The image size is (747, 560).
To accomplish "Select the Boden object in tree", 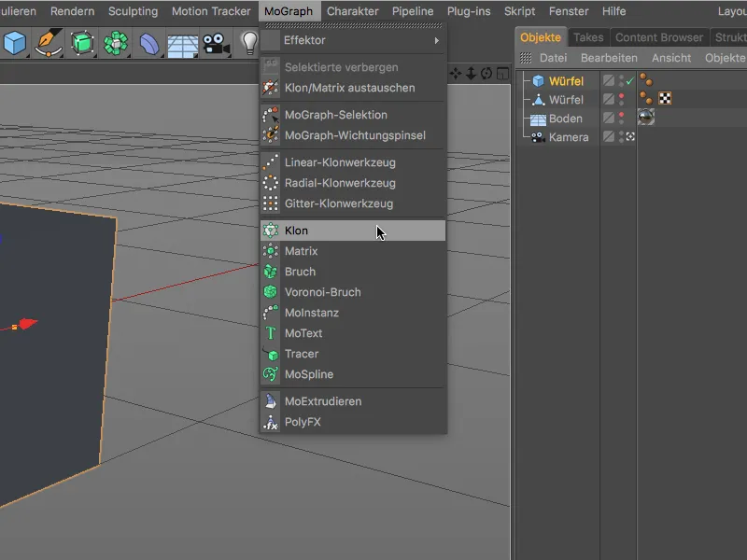I will pos(566,119).
